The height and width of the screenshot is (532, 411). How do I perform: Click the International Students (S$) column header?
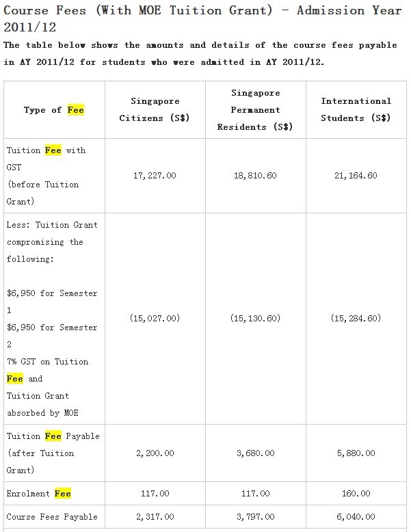(x=356, y=109)
